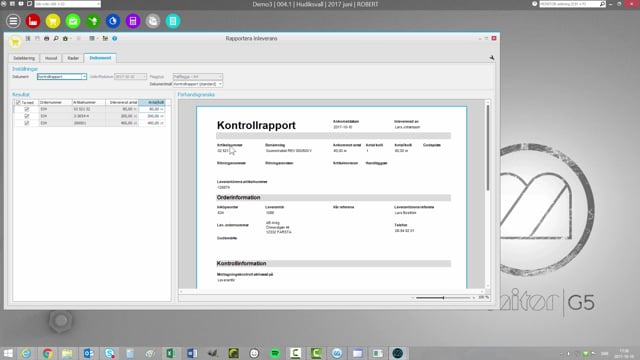Image resolution: width=640 pixels, height=360 pixels.
Task: Switch to the Huvud tab
Action: 51,58
